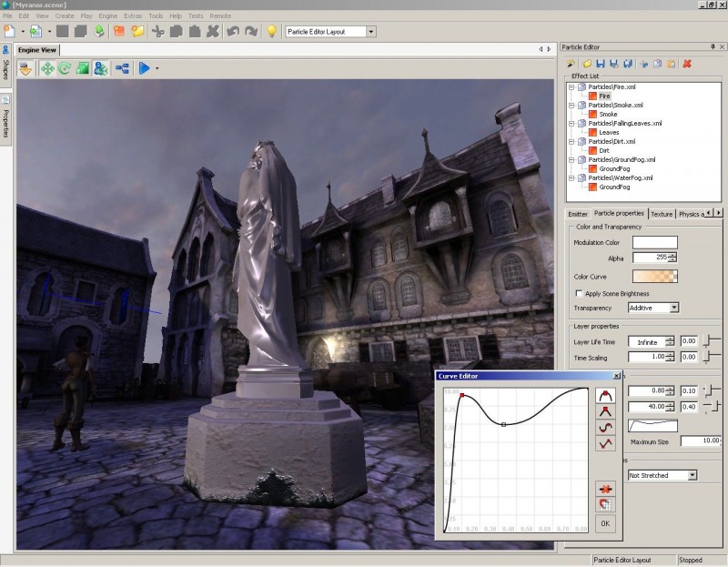
Task: Enable Apply Scene Brightness checkbox
Action: point(581,293)
